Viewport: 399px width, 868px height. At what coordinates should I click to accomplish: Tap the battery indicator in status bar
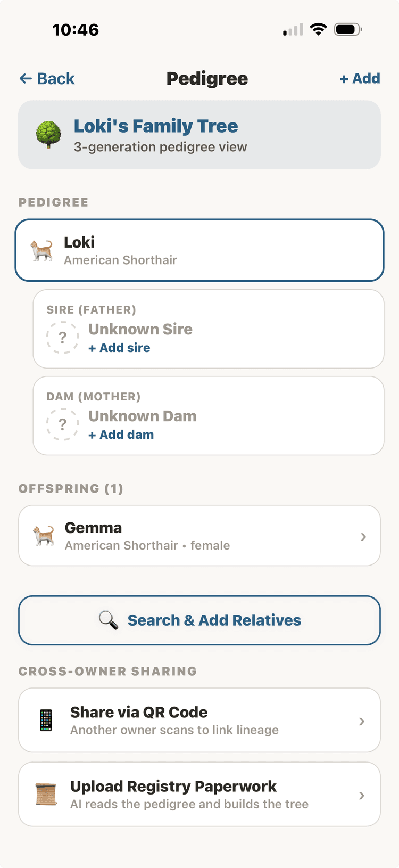[347, 29]
